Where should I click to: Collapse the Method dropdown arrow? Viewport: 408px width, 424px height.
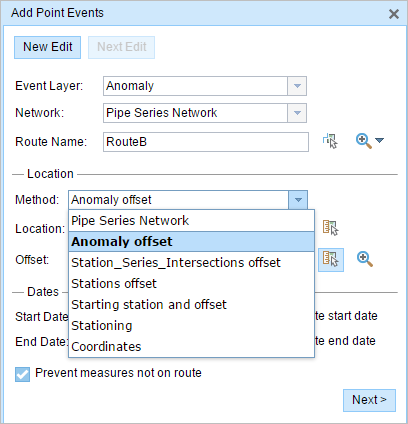click(298, 200)
